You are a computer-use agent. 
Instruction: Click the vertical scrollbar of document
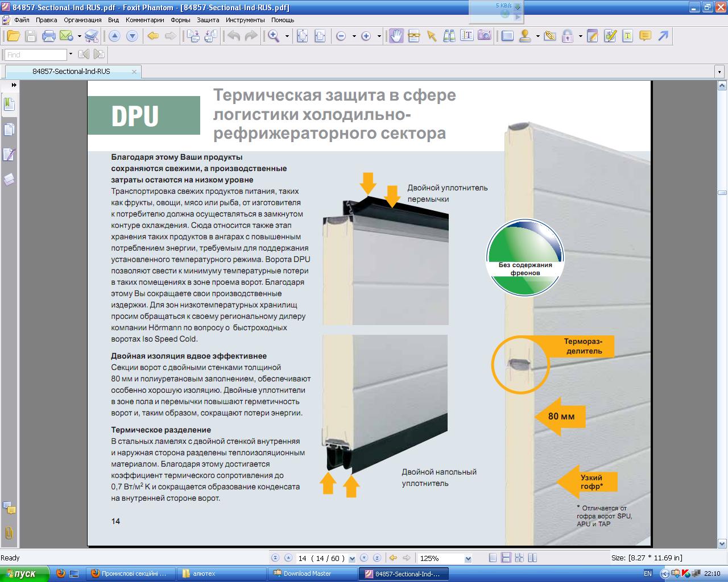click(722, 314)
